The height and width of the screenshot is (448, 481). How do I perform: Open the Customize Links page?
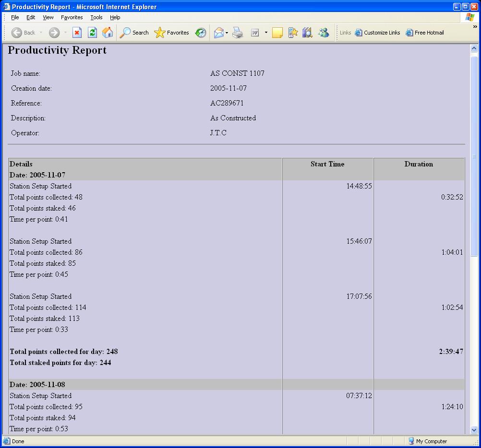(x=380, y=32)
